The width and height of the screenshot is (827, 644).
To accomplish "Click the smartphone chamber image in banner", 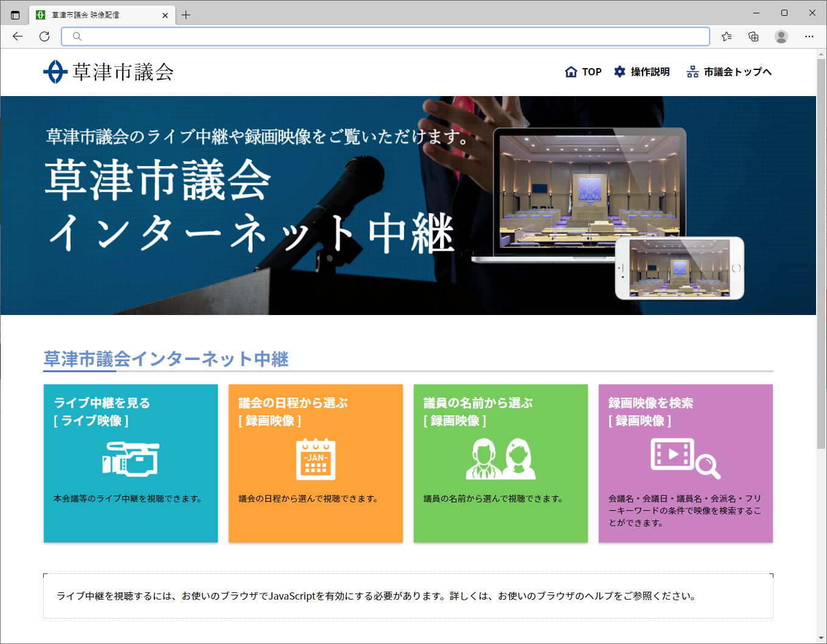I will coord(679,268).
